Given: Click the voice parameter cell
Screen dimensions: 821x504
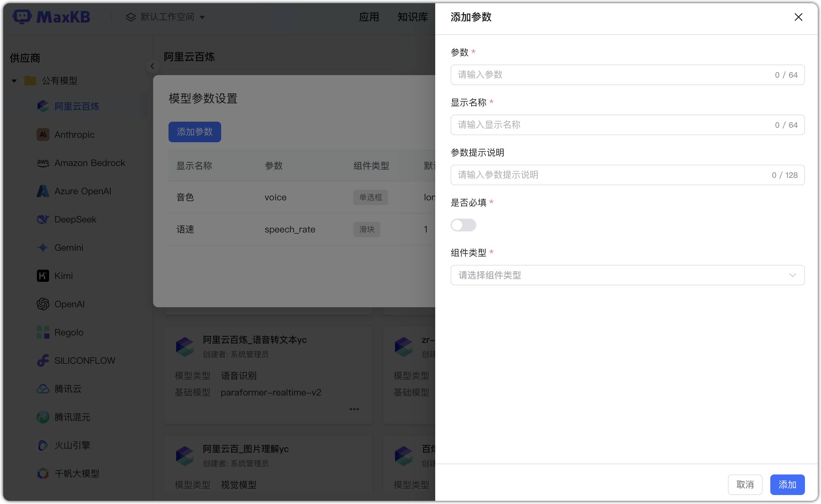Looking at the screenshot, I should tap(276, 197).
